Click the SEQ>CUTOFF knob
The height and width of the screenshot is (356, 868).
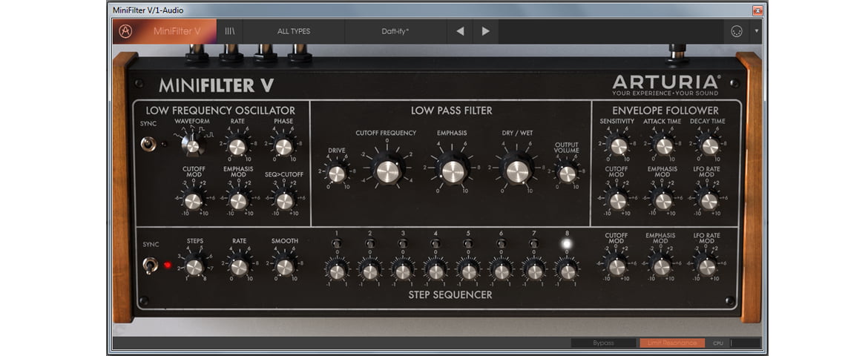pos(285,201)
